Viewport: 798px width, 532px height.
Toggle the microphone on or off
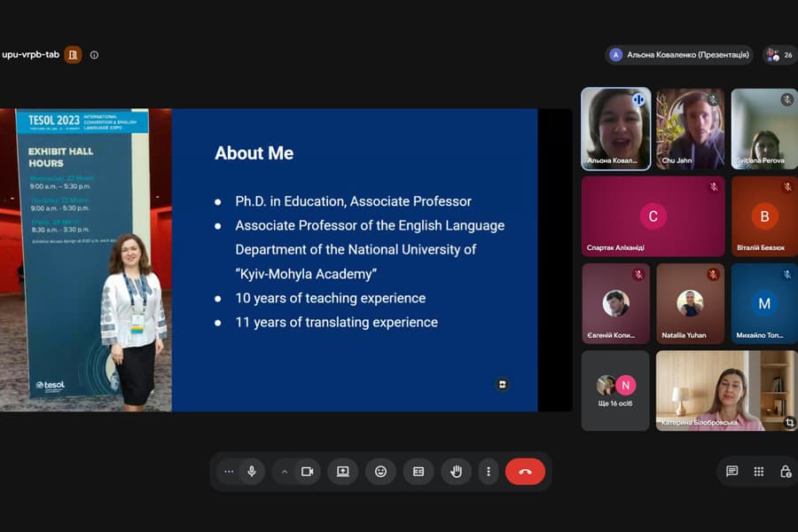252,472
